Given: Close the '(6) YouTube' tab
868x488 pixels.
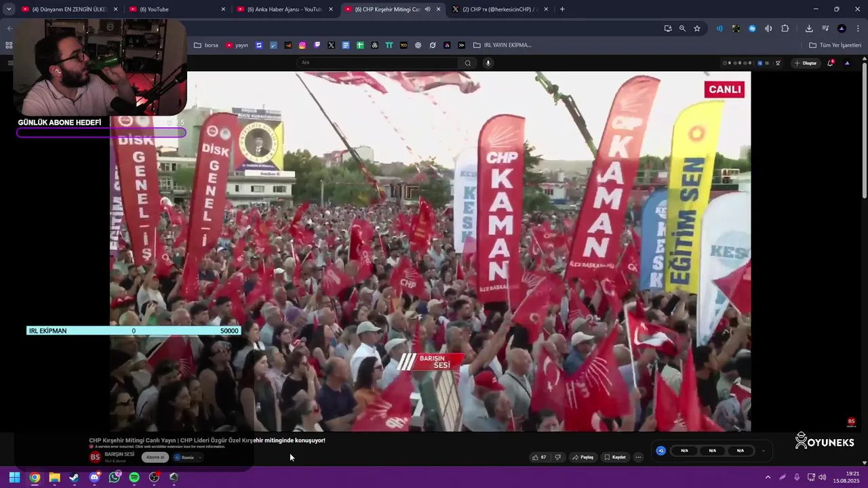Looking at the screenshot, I should [x=223, y=9].
